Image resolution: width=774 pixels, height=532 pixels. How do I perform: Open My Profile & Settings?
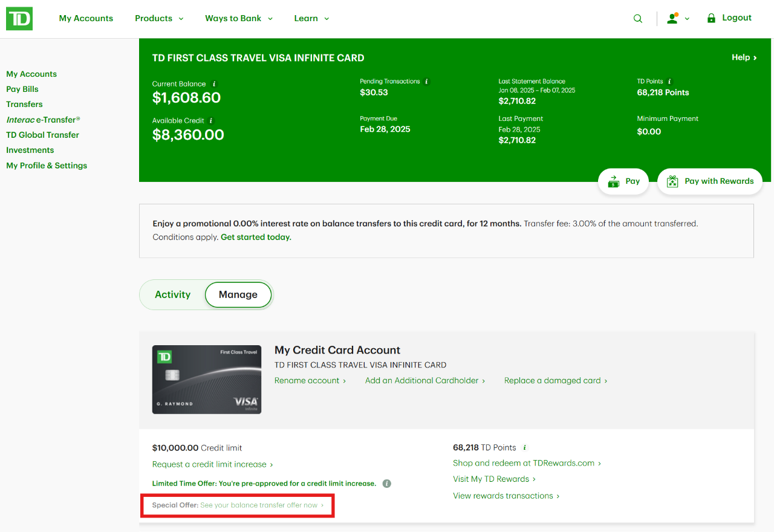click(47, 166)
